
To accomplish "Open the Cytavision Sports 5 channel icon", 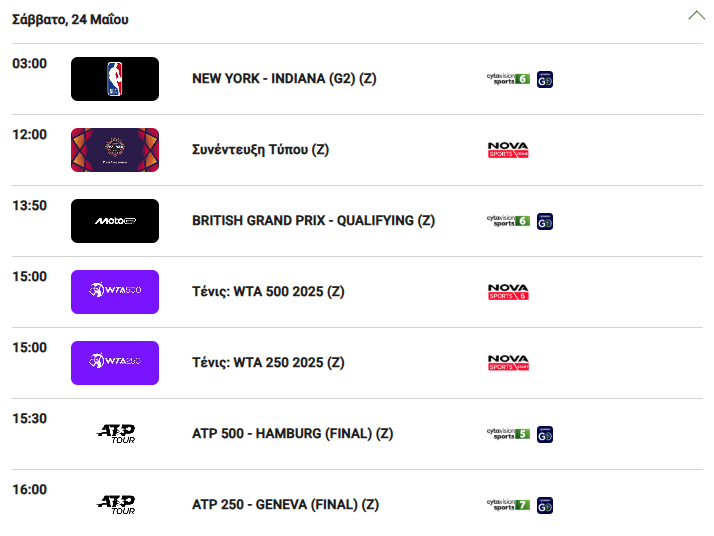I will pyautogui.click(x=508, y=434).
